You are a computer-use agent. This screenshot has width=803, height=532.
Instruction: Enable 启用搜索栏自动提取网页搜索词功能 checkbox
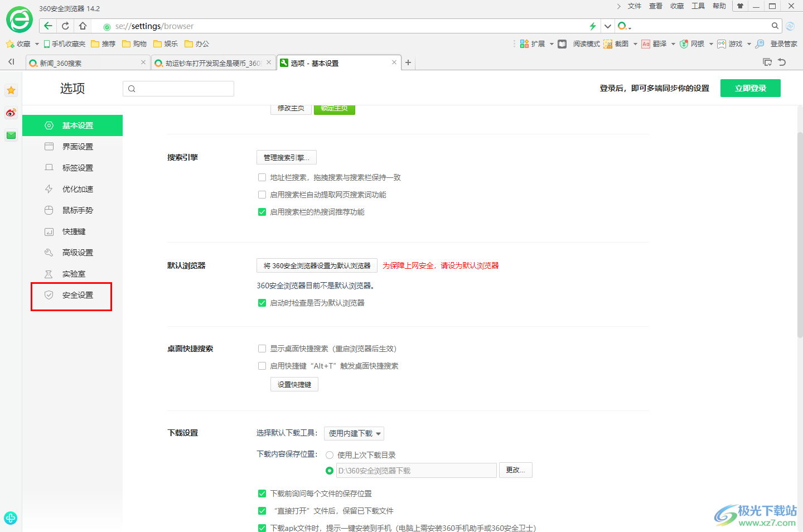click(262, 195)
